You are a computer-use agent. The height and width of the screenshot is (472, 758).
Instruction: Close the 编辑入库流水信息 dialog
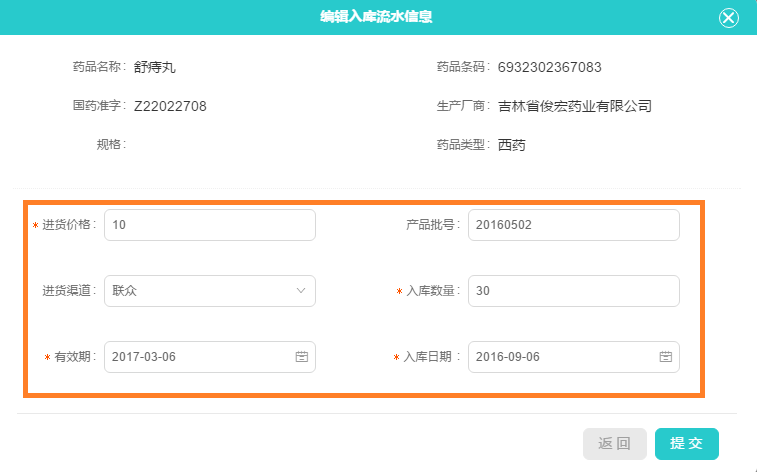(x=729, y=18)
